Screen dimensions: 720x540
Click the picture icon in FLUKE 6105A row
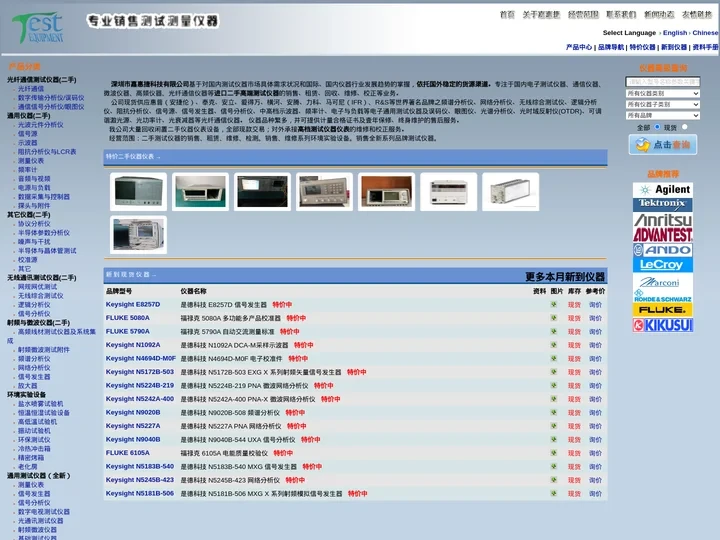(554, 453)
